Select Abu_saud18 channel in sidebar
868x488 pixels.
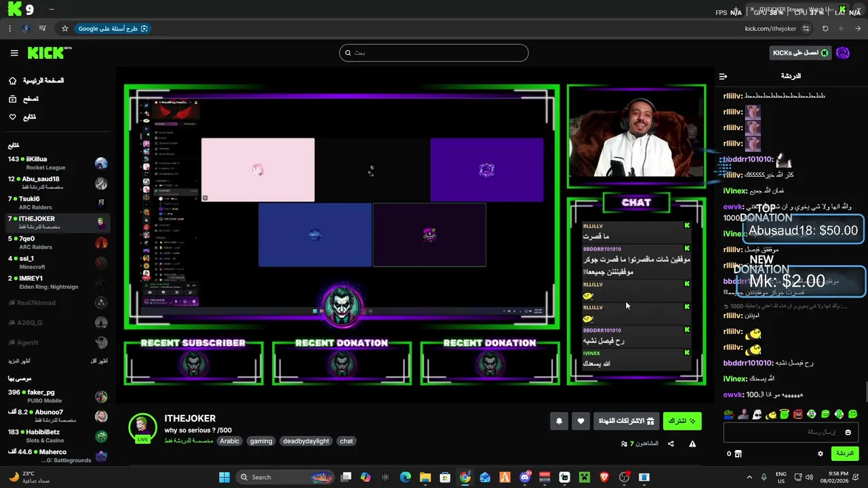58,183
